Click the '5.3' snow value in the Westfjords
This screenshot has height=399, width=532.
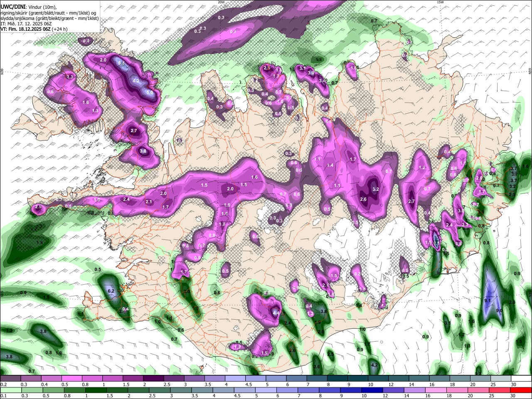click(x=121, y=63)
